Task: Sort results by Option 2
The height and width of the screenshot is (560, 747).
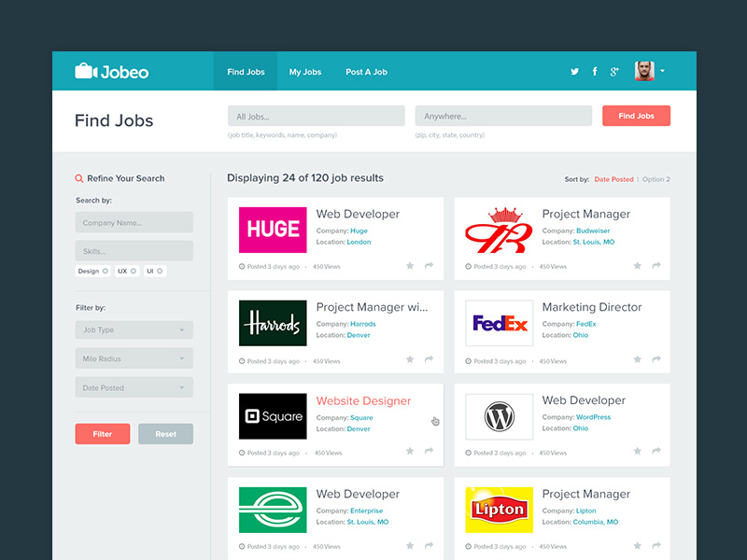Action: point(656,179)
